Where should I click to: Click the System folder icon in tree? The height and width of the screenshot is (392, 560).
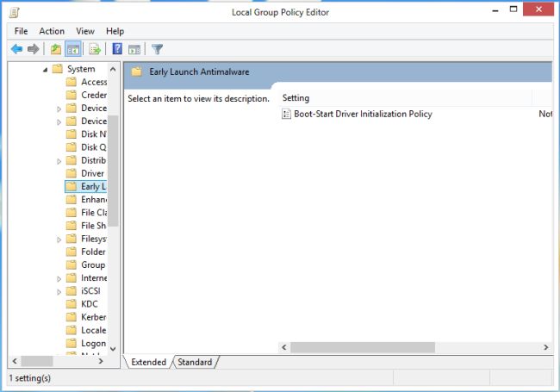[58, 69]
